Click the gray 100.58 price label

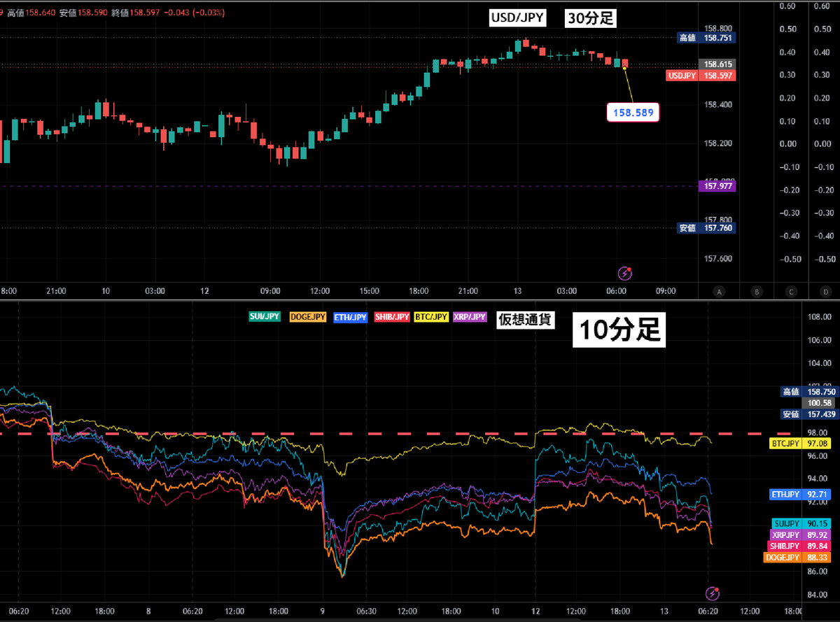pyautogui.click(x=820, y=403)
